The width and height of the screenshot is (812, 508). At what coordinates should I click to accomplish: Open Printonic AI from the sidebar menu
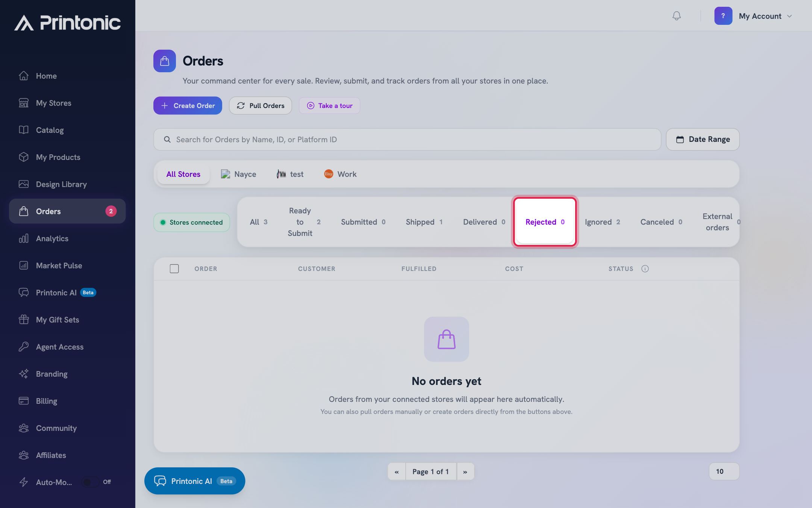point(67,293)
